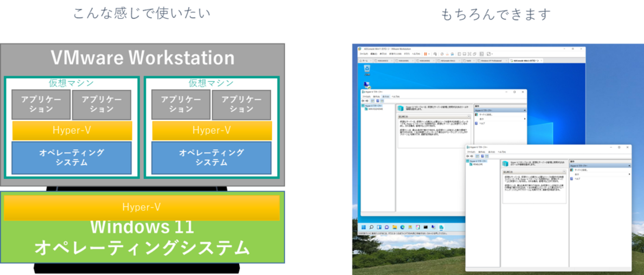Toggle console tree icon in front Hyper-V toolbar
The height and width of the screenshot is (275, 644).
point(477,156)
